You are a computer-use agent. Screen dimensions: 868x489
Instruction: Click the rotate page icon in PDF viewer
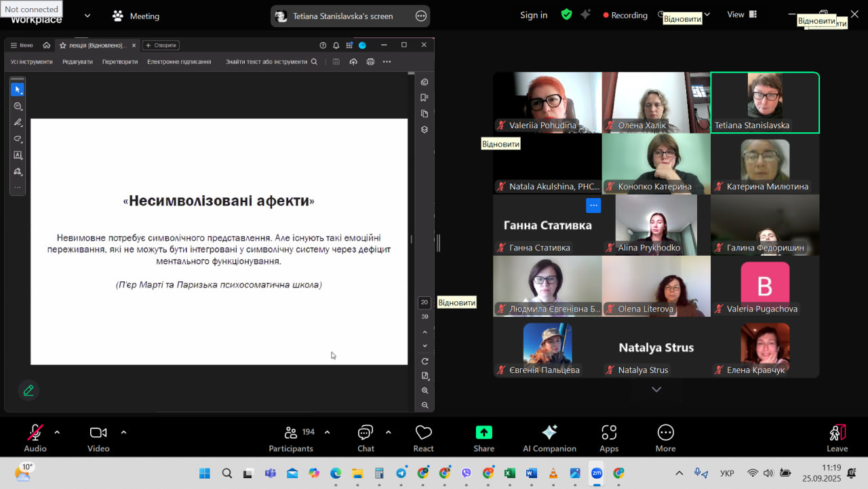pyautogui.click(x=425, y=361)
